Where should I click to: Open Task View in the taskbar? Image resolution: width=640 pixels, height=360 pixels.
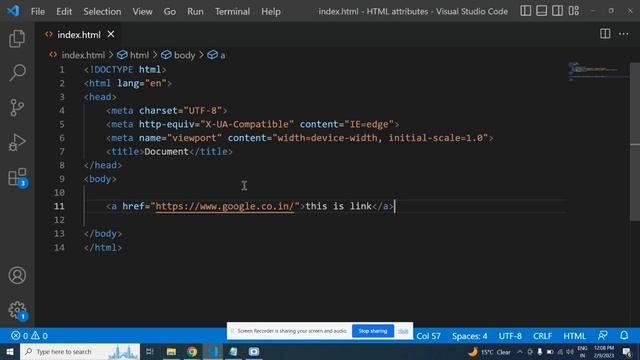point(150,351)
